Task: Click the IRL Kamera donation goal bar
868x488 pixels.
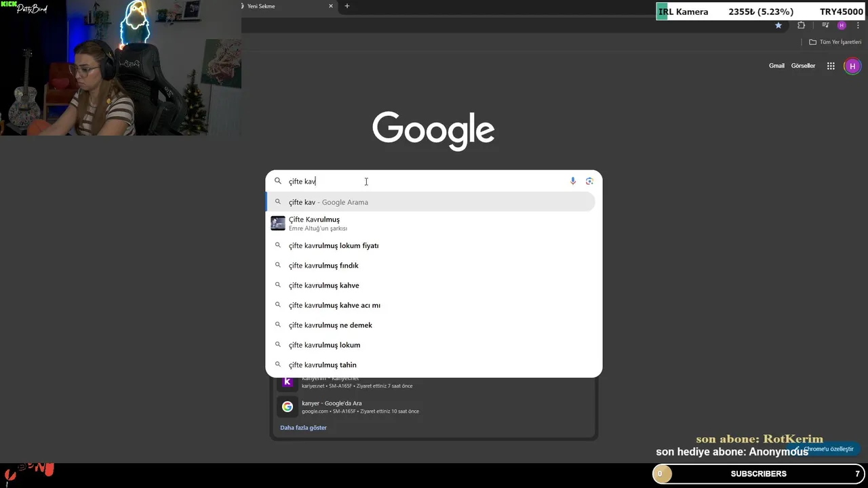Action: [x=762, y=12]
